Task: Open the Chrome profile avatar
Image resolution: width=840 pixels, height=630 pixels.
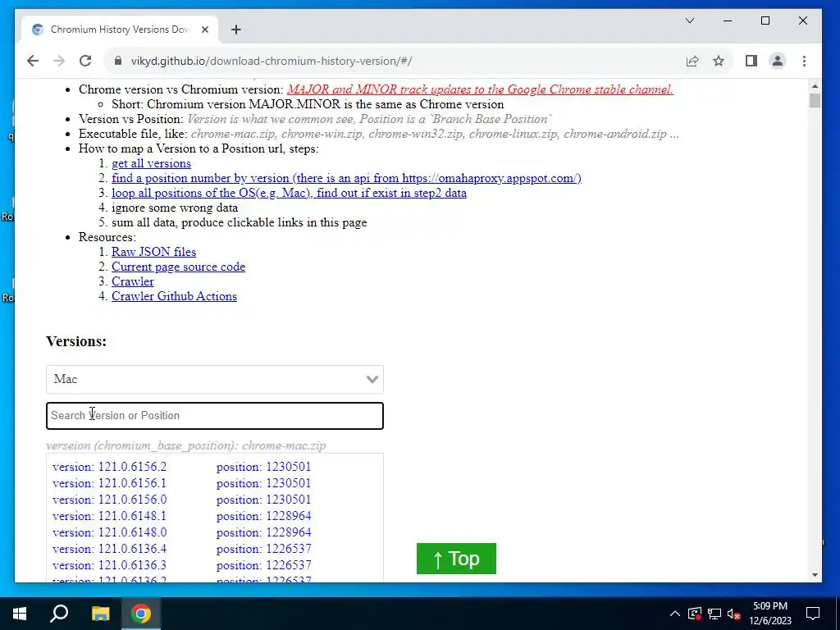Action: point(778,61)
